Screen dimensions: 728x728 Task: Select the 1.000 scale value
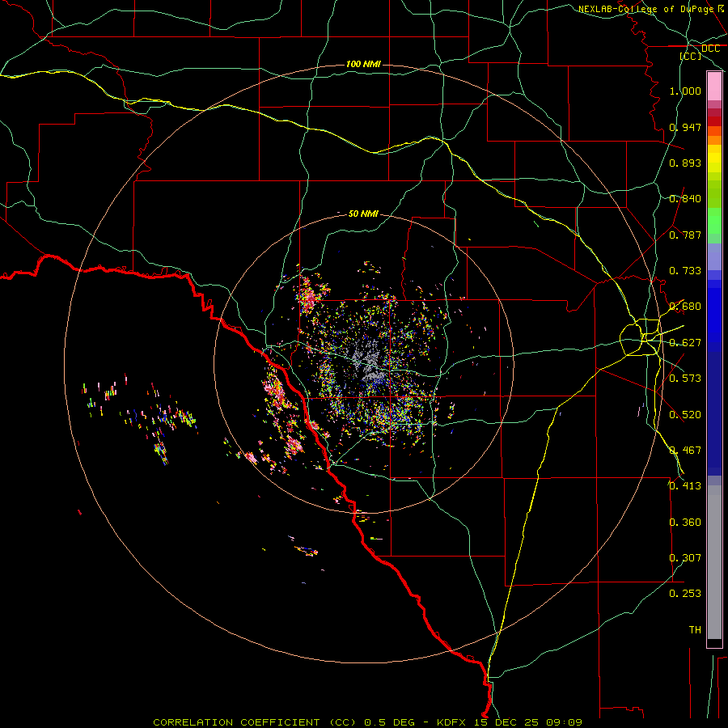[x=685, y=91]
